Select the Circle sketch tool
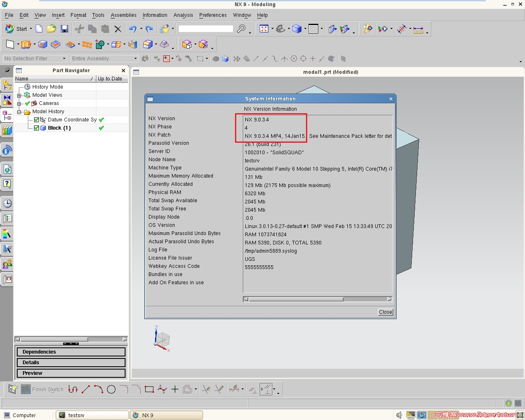This screenshot has width=525, height=420. pyautogui.click(x=111, y=389)
